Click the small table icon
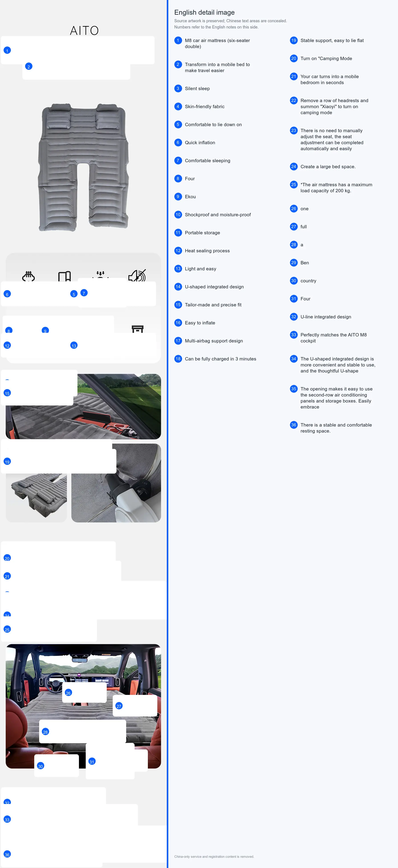This screenshot has width=398, height=868. 137,329
